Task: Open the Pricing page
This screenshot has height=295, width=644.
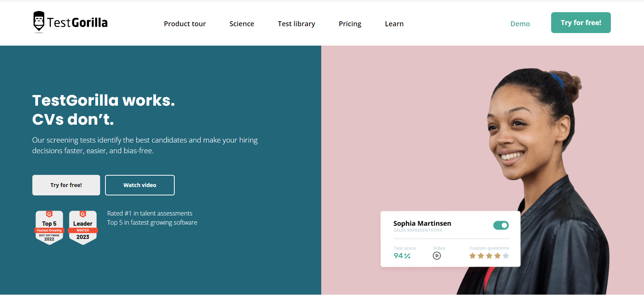Action: [x=350, y=24]
